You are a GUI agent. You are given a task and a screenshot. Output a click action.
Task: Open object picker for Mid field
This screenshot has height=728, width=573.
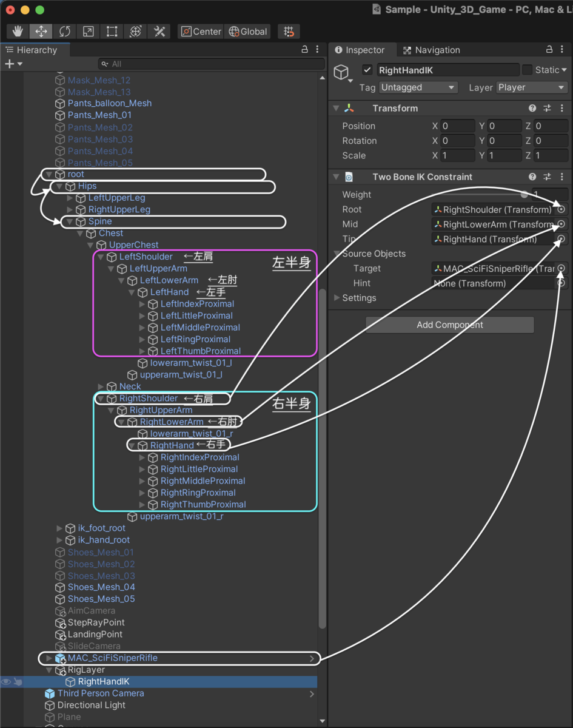click(x=561, y=224)
